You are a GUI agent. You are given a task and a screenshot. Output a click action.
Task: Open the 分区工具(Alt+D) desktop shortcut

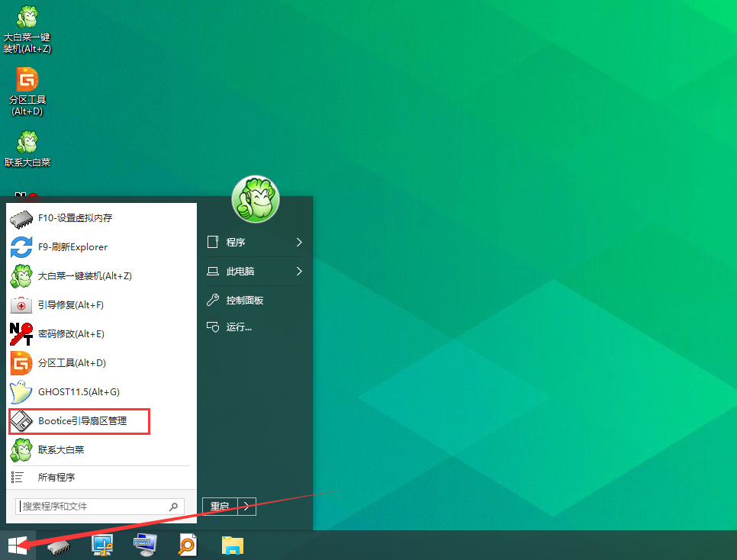pos(27,92)
